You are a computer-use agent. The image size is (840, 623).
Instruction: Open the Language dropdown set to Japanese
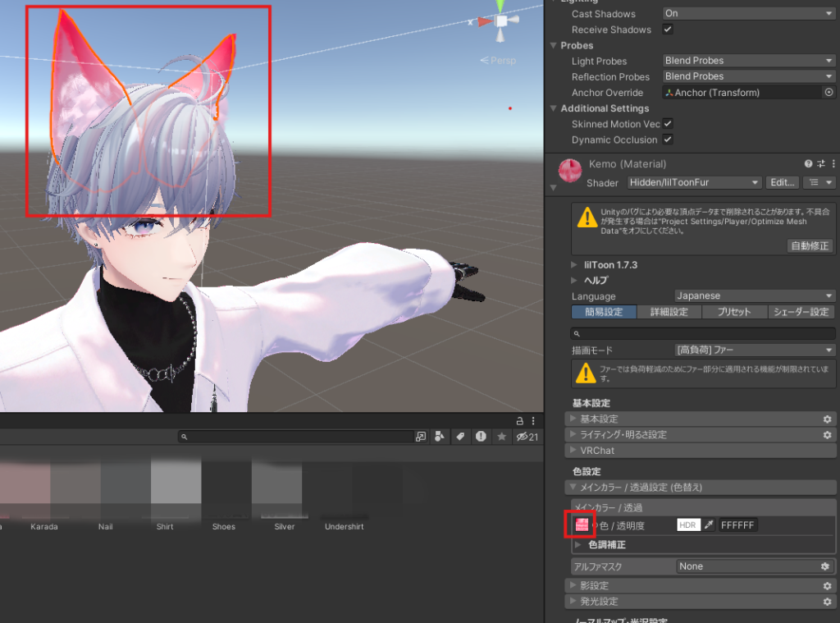coord(754,295)
